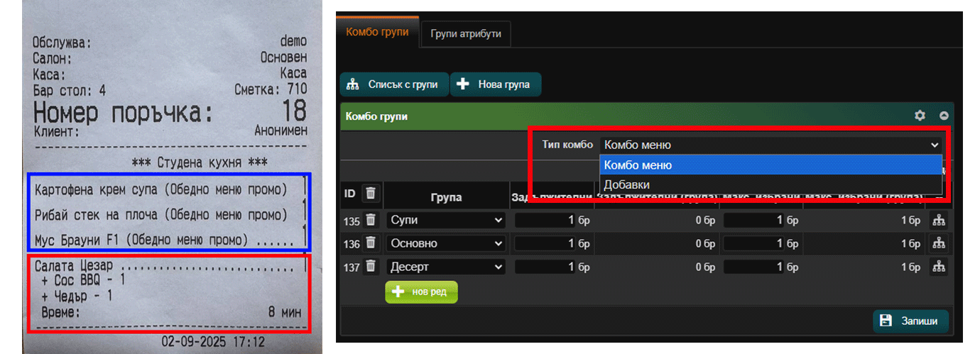Click the Списък с групи button
The width and height of the screenshot is (980, 354).
[x=394, y=84]
